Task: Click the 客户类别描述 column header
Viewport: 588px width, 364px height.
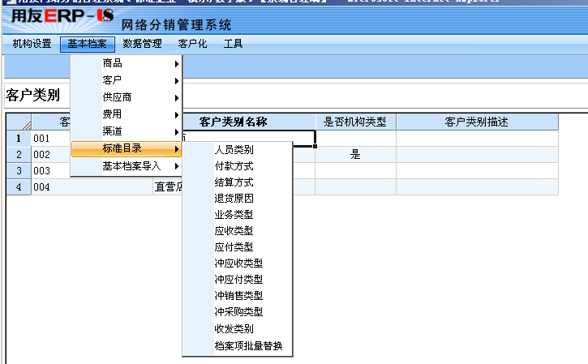Action: pos(477,122)
